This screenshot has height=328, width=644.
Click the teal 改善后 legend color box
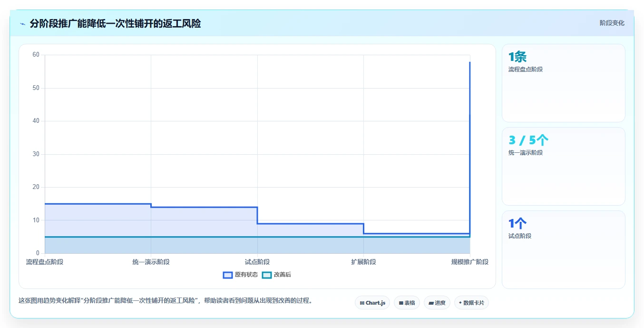pos(267,275)
